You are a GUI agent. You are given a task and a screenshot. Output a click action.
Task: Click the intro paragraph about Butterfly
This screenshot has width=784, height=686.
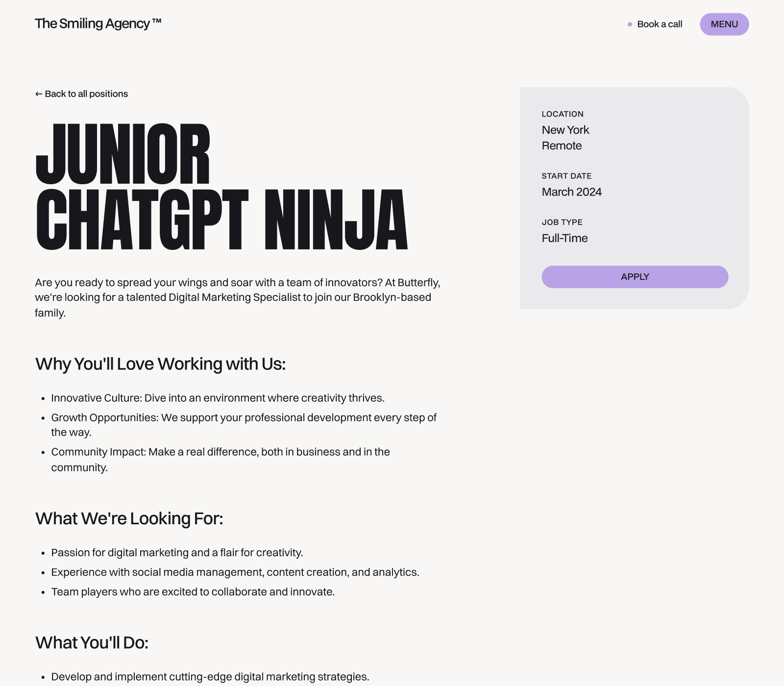tap(238, 297)
